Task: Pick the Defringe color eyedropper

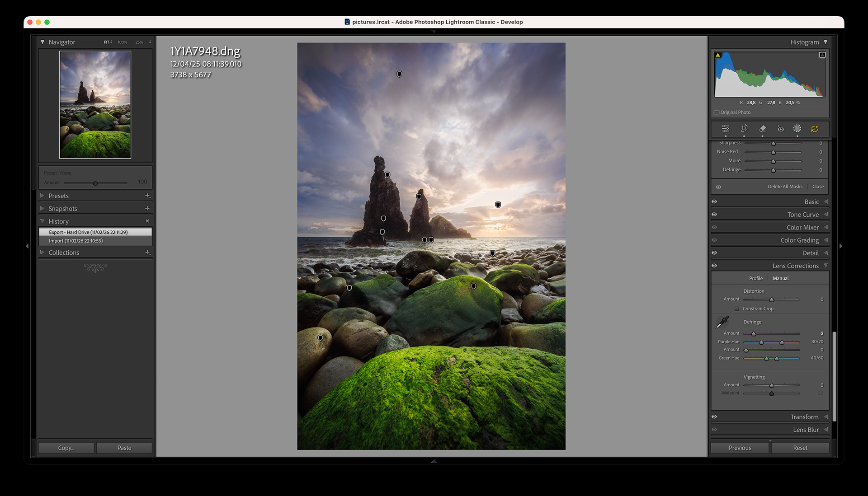Action: click(x=722, y=323)
